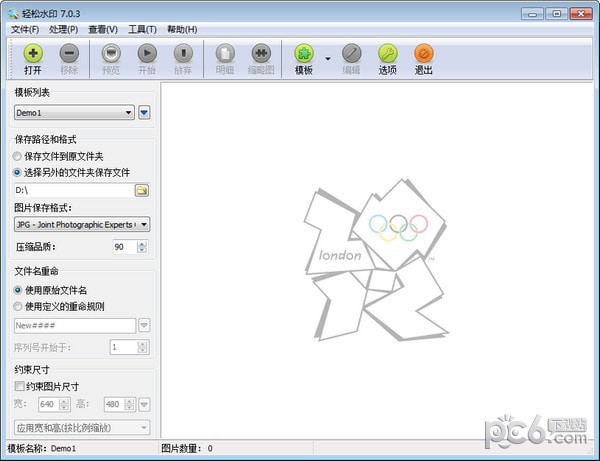Select 选择另外的文件夹保存文件 radio button
Screen dimensions: 600x461
click(17, 173)
